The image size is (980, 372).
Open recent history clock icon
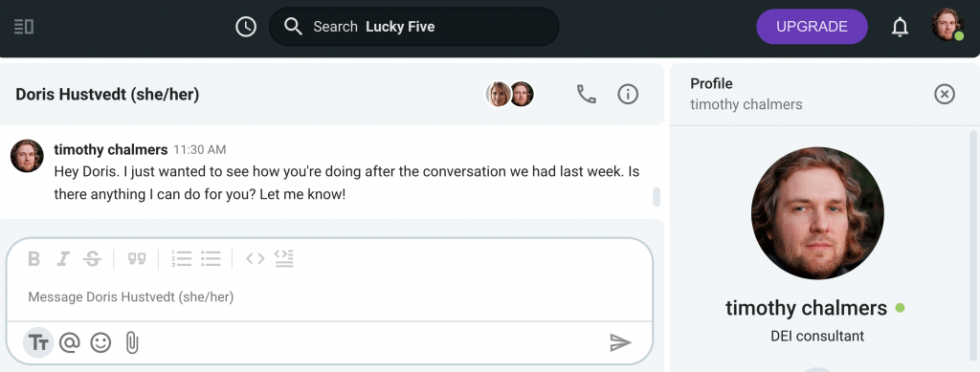(x=246, y=27)
